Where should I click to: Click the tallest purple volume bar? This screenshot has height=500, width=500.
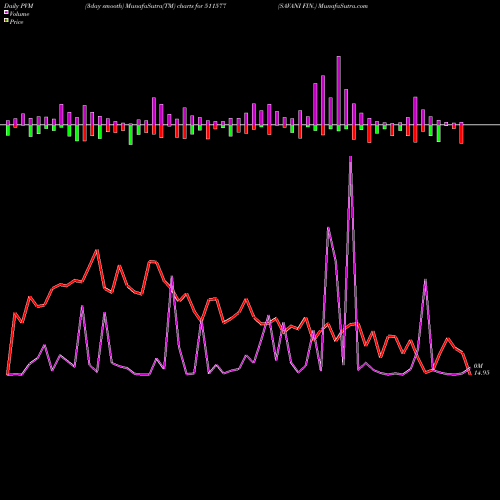339,90
